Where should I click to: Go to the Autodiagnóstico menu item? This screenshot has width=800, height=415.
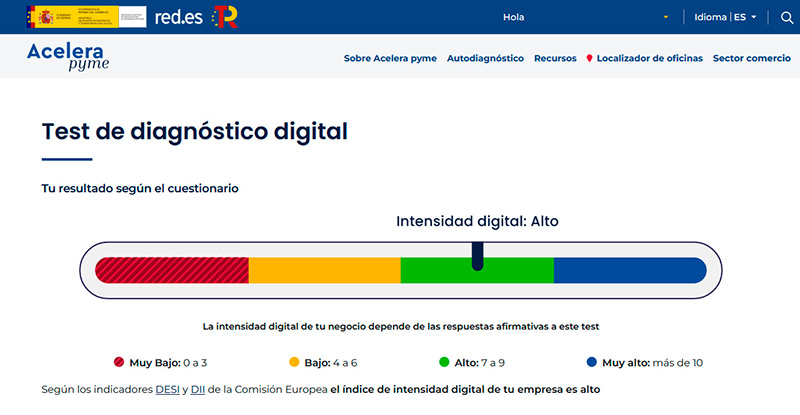click(485, 59)
